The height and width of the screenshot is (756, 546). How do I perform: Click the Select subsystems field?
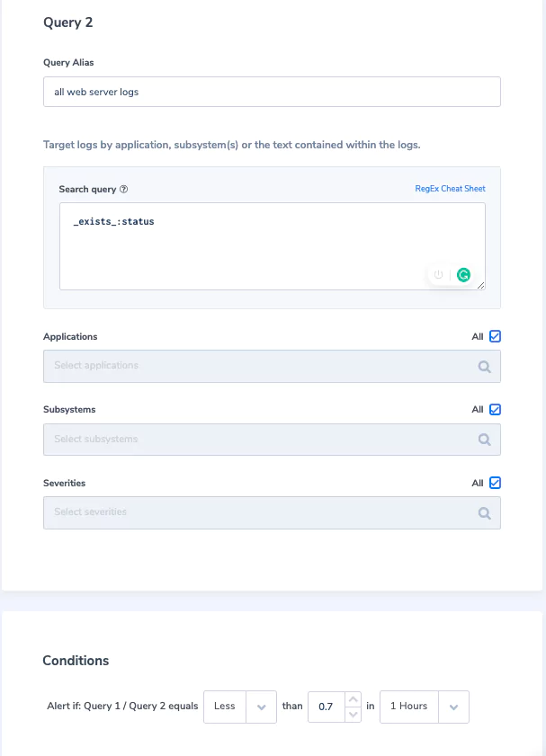click(272, 440)
